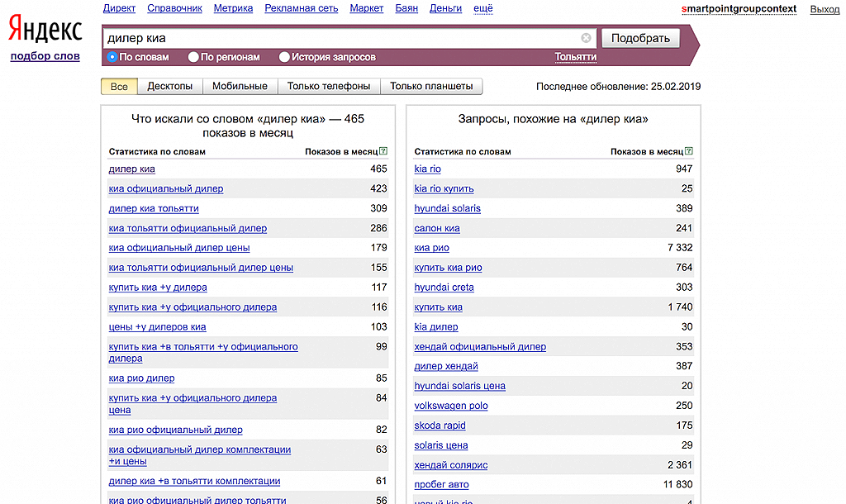
Task: Open the 'хендай солярис' similar query
Action: [x=450, y=464]
